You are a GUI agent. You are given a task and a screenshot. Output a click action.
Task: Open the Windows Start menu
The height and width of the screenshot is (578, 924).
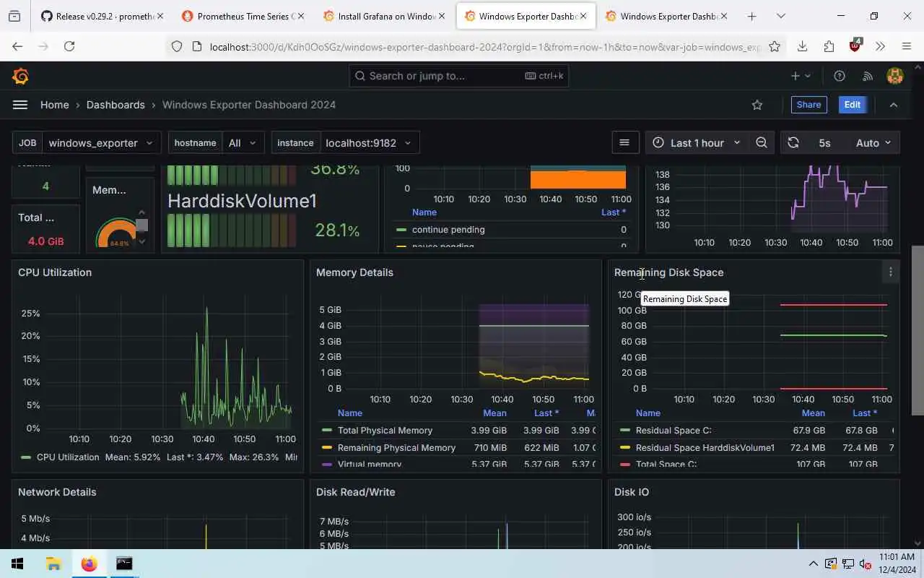[x=17, y=564]
